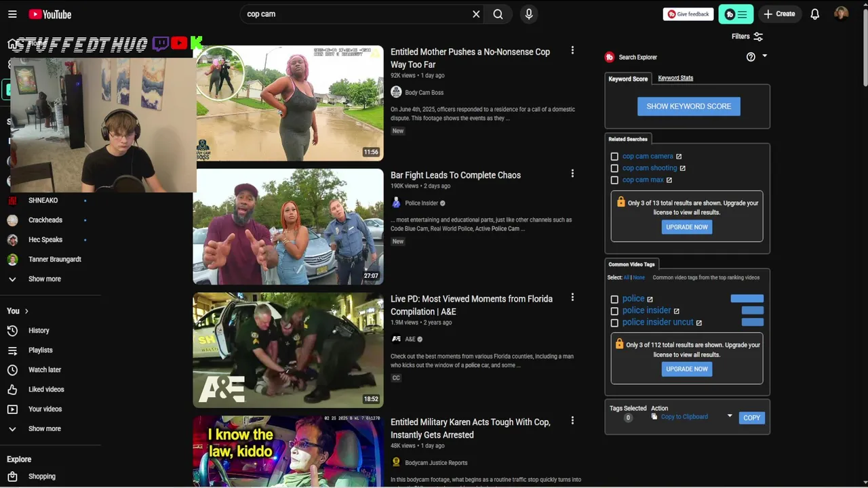Open external link icon next to 'police' tag
Screen dimensions: 868x488
(650, 299)
